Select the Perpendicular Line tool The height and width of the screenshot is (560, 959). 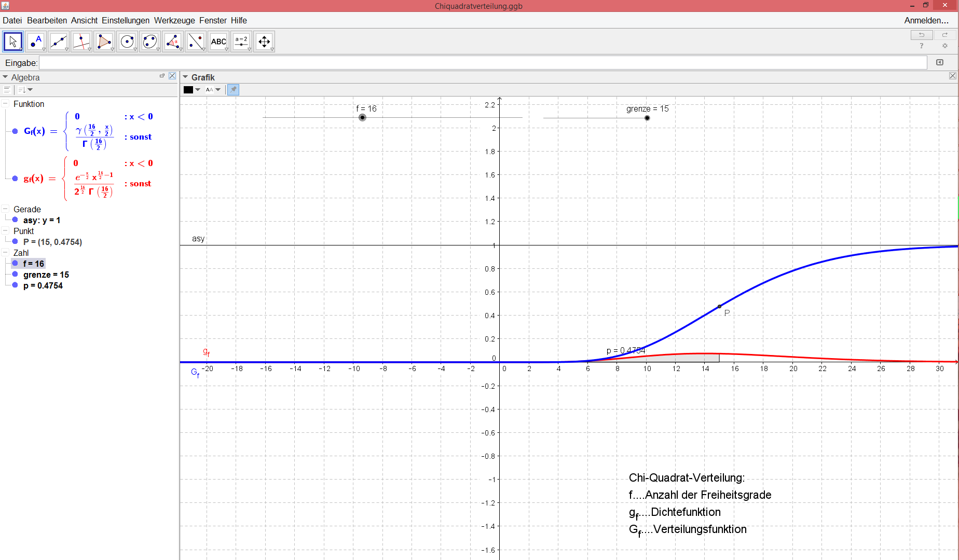[81, 42]
